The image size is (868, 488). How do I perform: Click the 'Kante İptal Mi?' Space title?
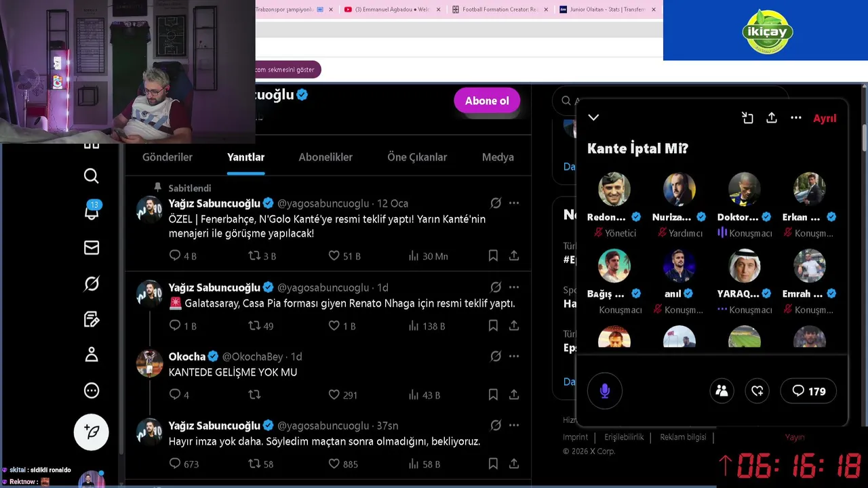tap(637, 148)
